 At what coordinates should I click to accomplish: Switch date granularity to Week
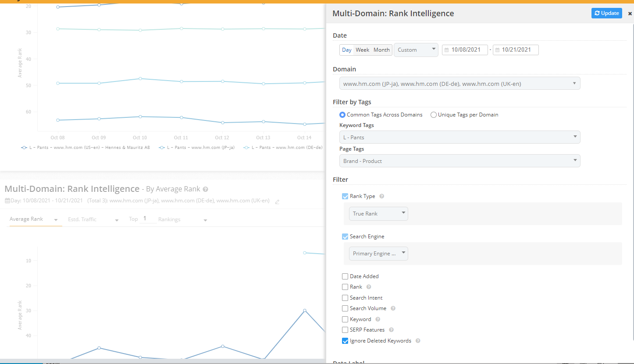point(362,50)
